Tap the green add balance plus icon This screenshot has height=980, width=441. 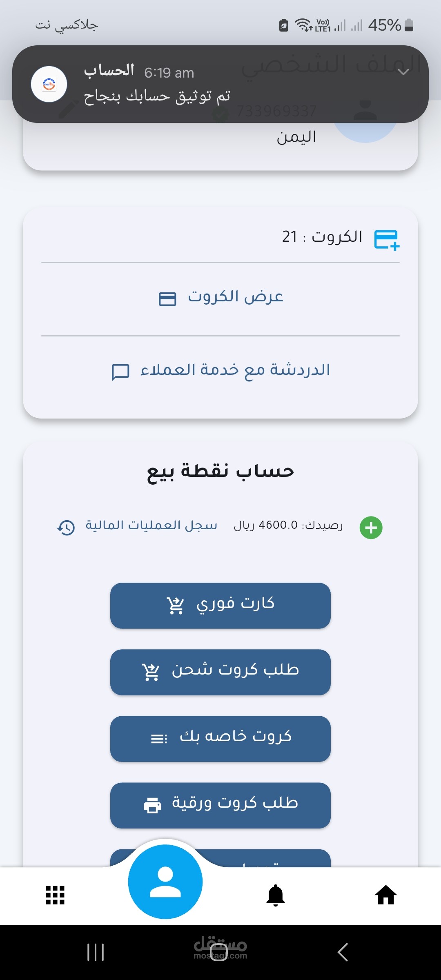371,528
